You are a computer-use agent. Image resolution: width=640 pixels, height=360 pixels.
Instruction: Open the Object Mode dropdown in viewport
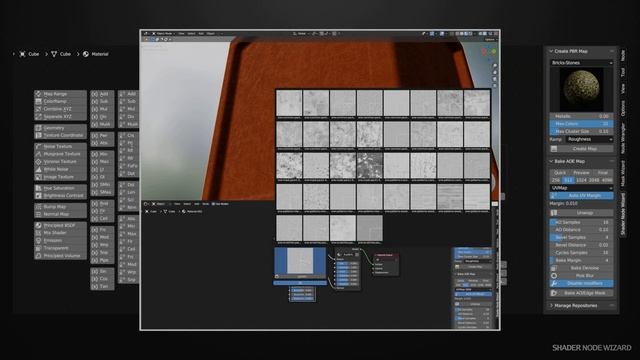(163, 33)
